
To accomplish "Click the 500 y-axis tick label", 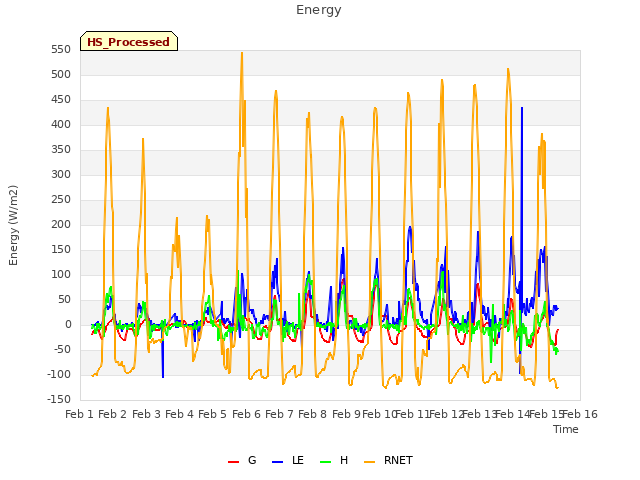I will (x=61, y=75).
